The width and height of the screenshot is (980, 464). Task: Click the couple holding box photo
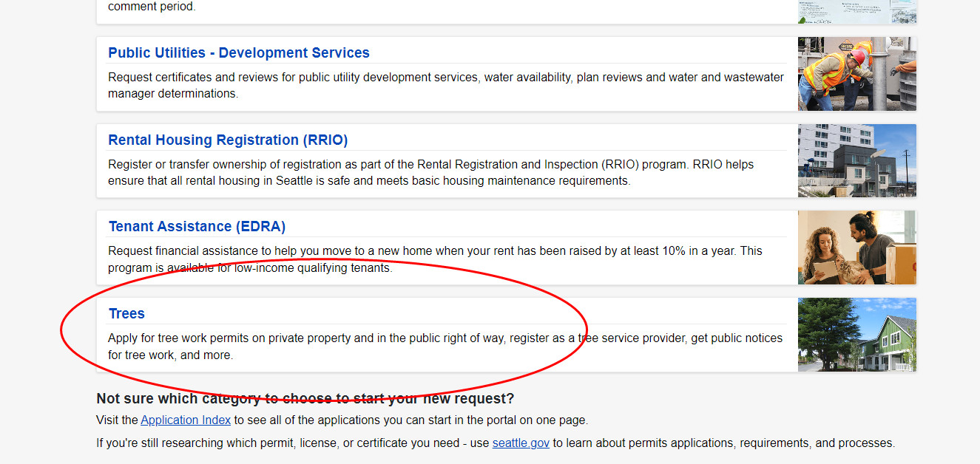click(x=856, y=248)
